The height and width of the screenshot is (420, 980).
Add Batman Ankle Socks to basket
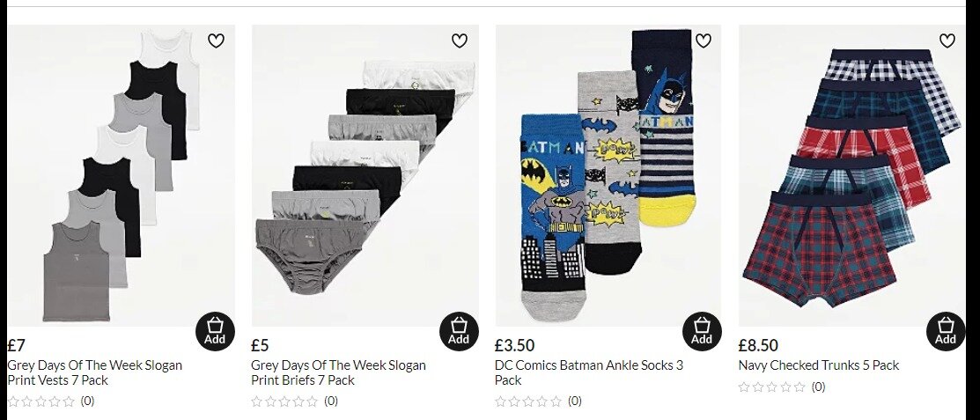pyautogui.click(x=702, y=331)
